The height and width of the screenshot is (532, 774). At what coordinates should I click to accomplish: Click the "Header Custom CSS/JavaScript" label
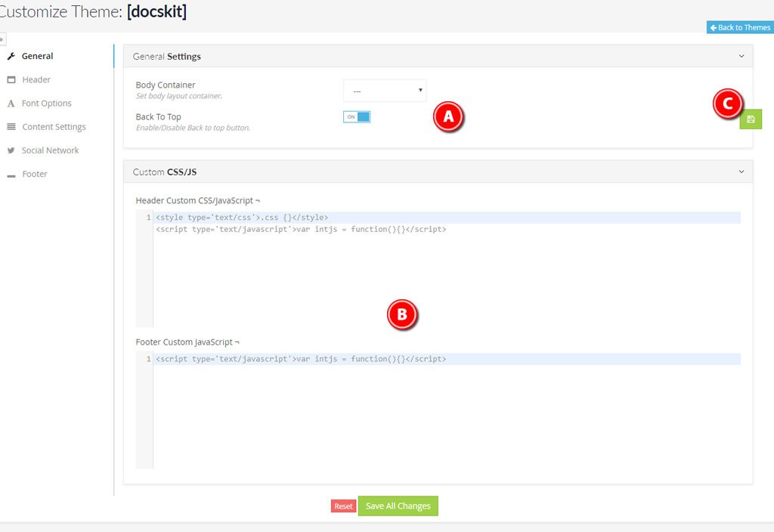pyautogui.click(x=194, y=200)
